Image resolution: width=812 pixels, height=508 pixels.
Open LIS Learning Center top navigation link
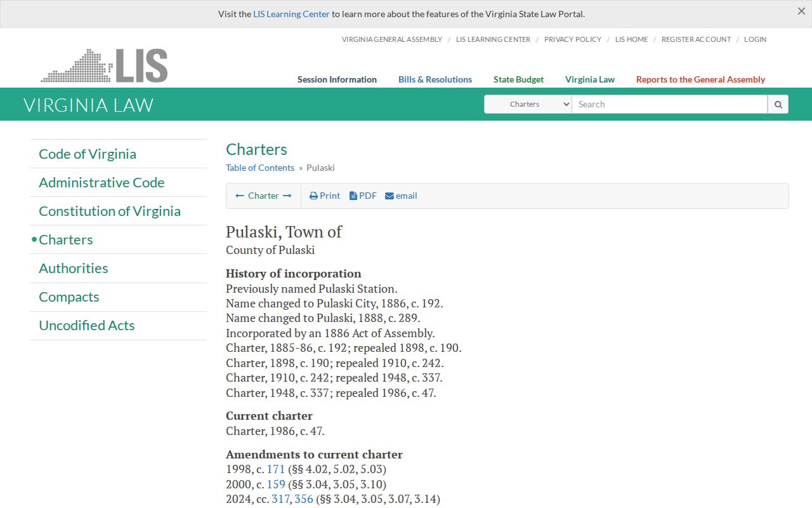(x=493, y=39)
